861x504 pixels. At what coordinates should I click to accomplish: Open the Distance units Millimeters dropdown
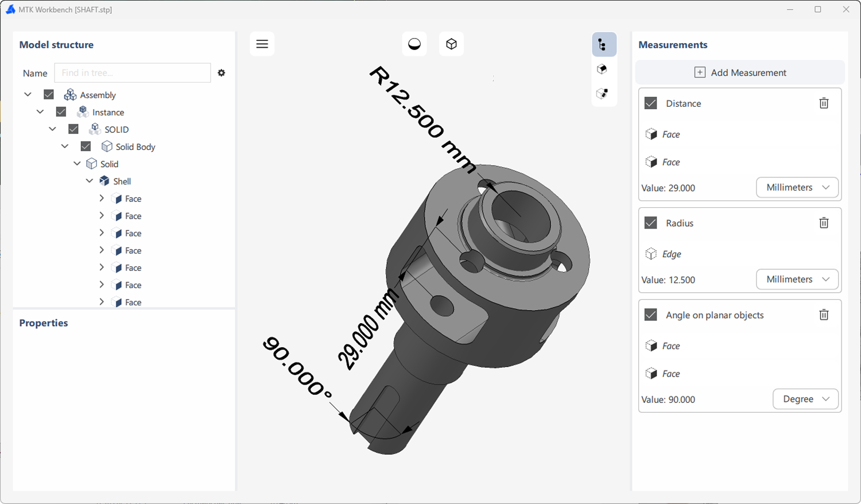click(797, 188)
